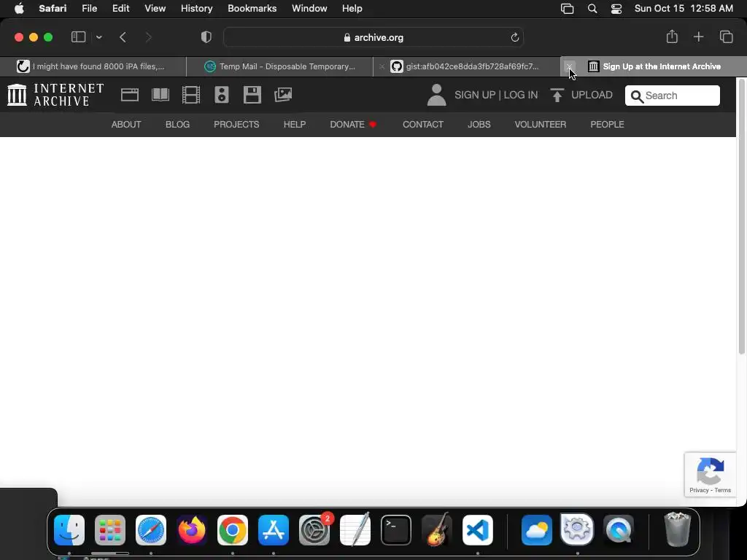Click the upload arrow icon
The height and width of the screenshot is (560, 747).
pos(557,95)
